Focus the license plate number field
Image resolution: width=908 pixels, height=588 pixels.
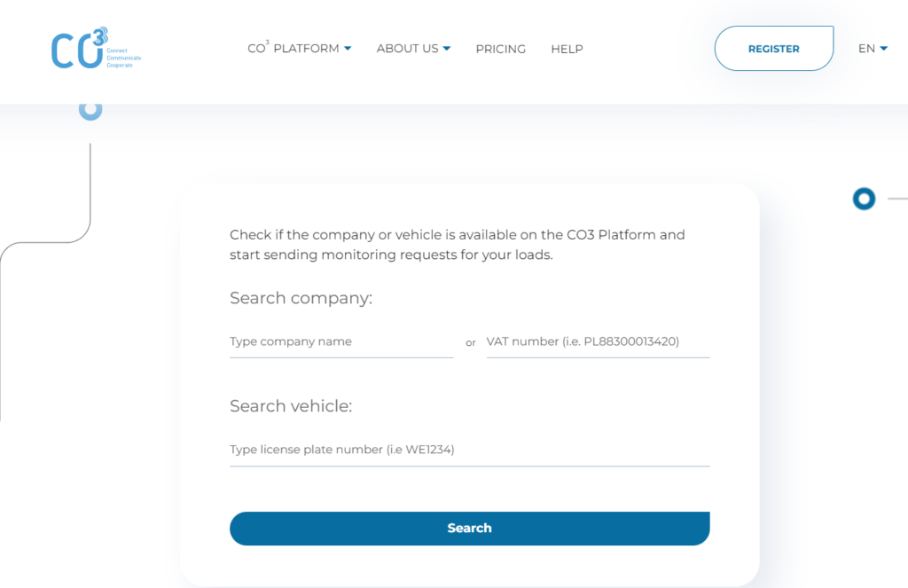point(470,450)
